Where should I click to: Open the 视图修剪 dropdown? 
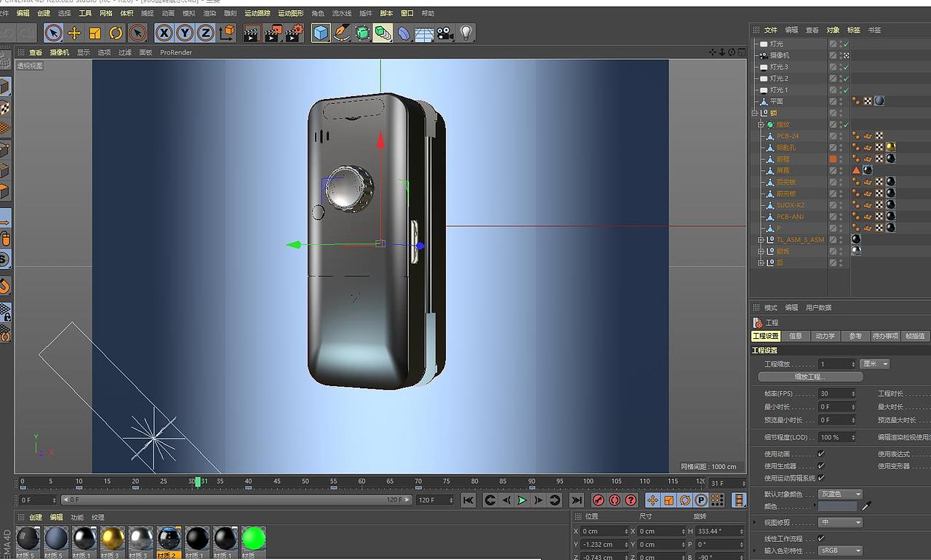(x=841, y=522)
